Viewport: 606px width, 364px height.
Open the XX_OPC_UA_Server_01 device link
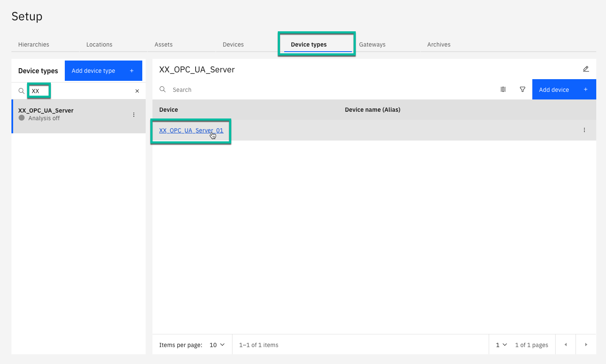[x=191, y=130]
